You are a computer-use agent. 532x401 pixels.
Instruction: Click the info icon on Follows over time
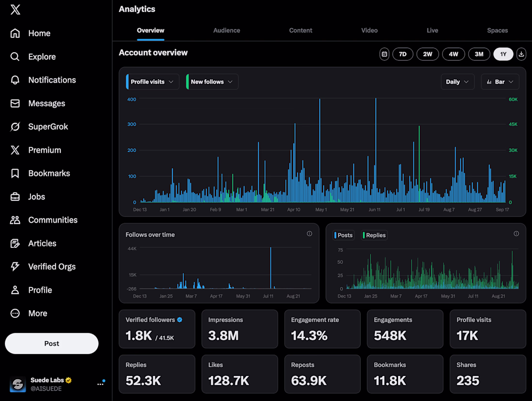[310, 233]
